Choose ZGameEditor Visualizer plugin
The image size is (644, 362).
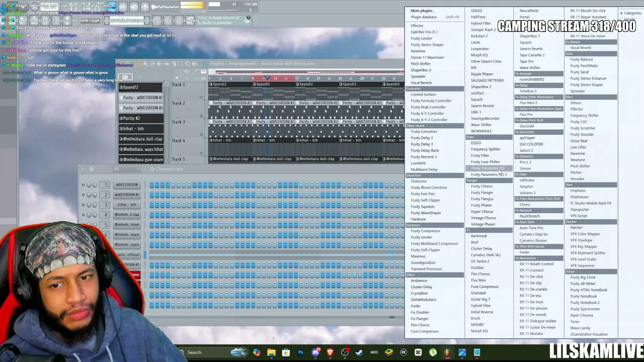pos(589,334)
